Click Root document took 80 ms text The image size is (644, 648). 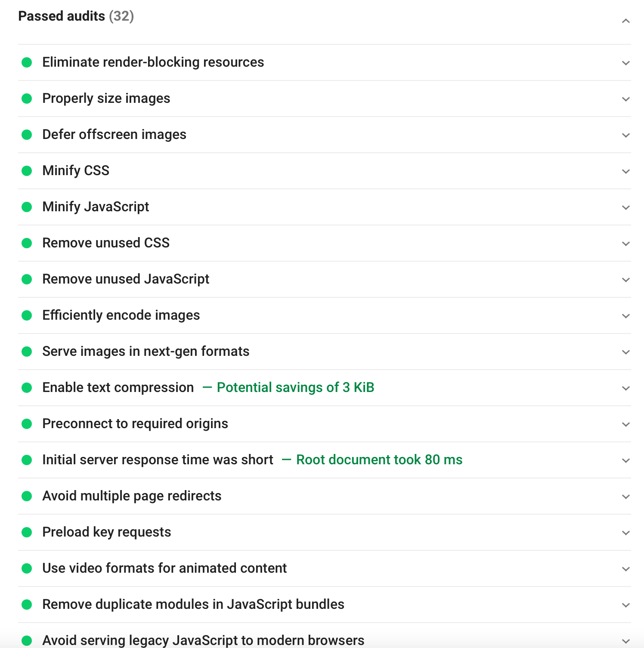(379, 460)
